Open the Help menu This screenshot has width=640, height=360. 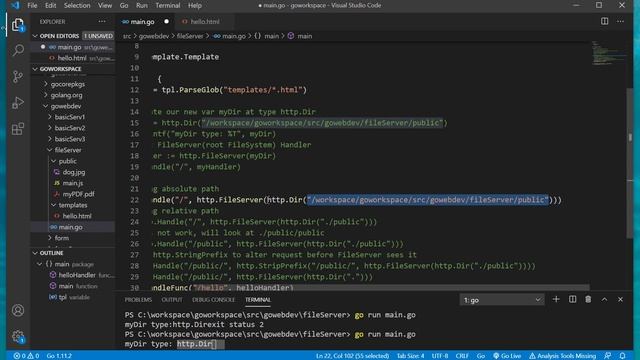pyautogui.click(x=195, y=5)
